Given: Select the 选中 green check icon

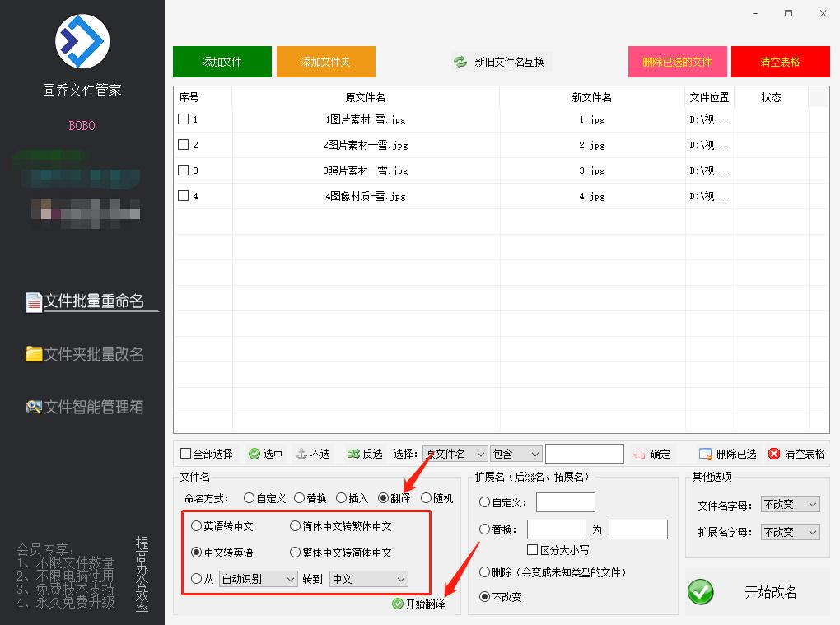Looking at the screenshot, I should coord(252,453).
